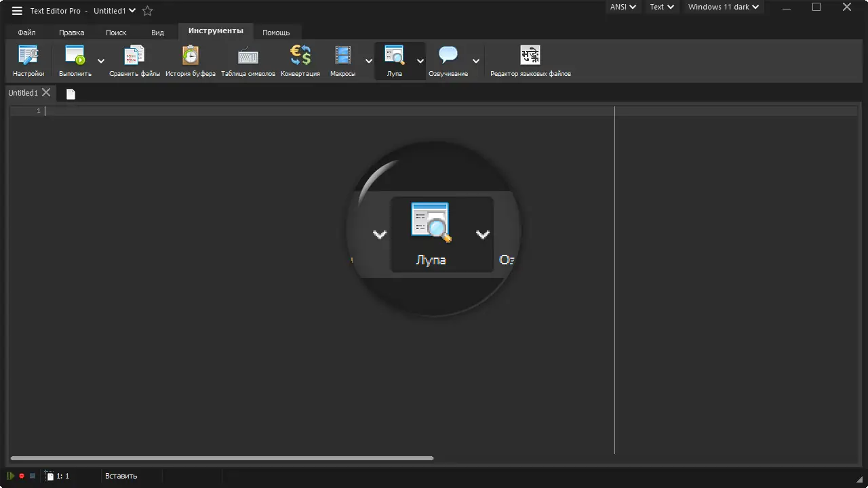Play macro from the status bar
The image size is (868, 488).
click(11, 476)
